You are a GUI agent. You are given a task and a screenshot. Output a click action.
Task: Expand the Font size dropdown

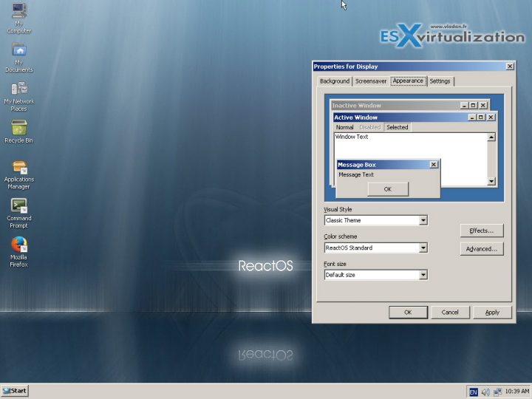pos(423,275)
